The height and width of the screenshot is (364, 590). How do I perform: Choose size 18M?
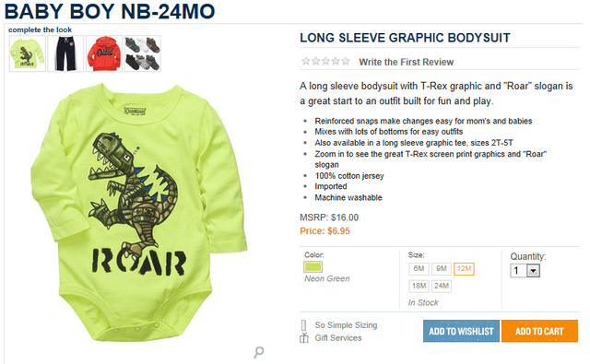pos(419,287)
